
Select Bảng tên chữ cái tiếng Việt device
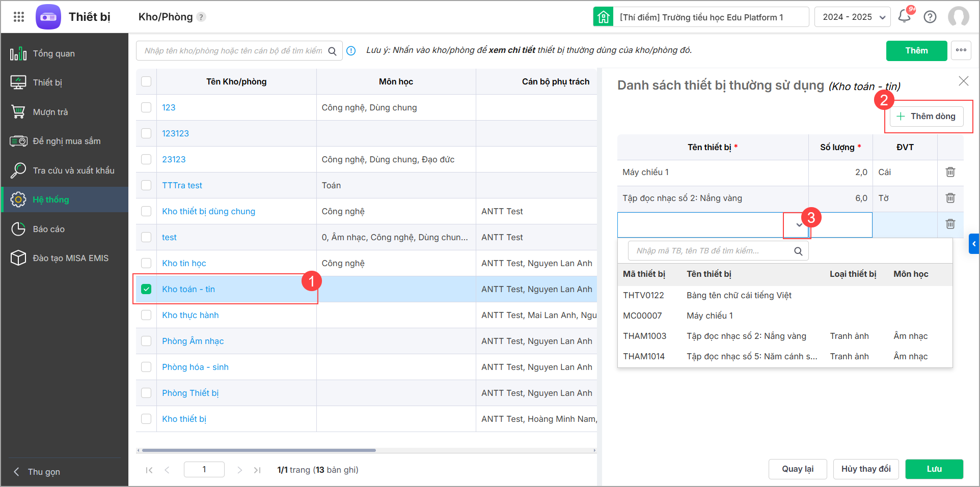(739, 295)
